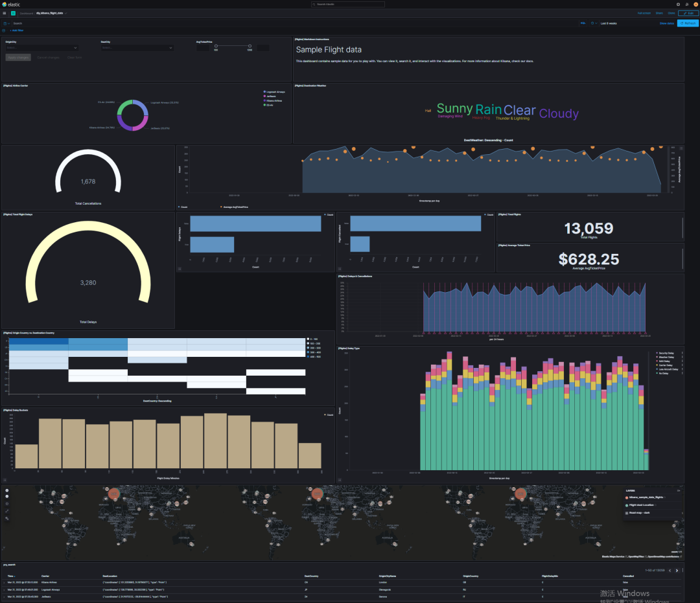Go to next page of search results

coord(677,571)
